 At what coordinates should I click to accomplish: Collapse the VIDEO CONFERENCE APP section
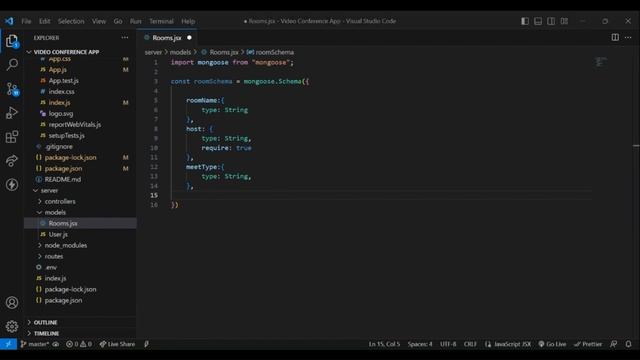point(66,52)
